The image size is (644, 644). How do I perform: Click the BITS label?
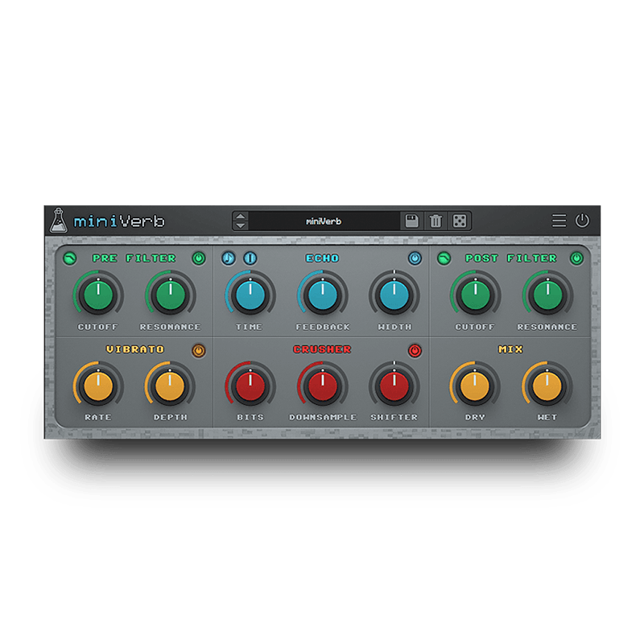coord(250,417)
